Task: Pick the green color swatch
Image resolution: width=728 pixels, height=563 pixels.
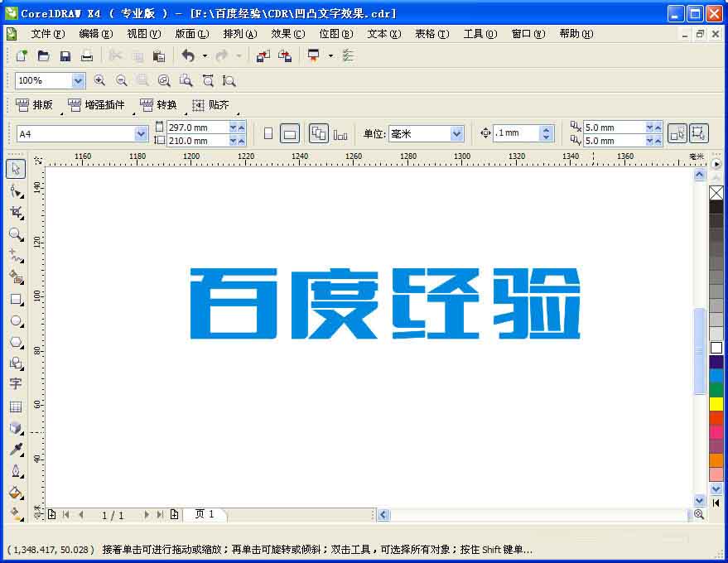Action: pos(716,390)
